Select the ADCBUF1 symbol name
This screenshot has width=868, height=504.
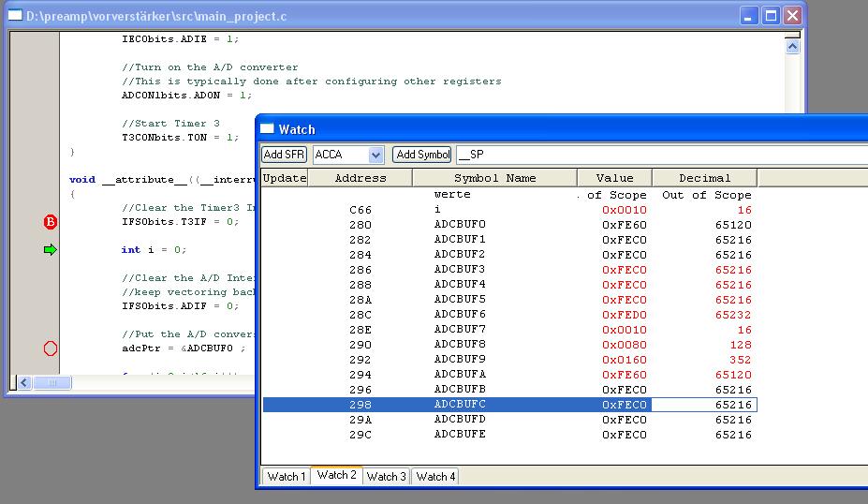pyautogui.click(x=460, y=239)
